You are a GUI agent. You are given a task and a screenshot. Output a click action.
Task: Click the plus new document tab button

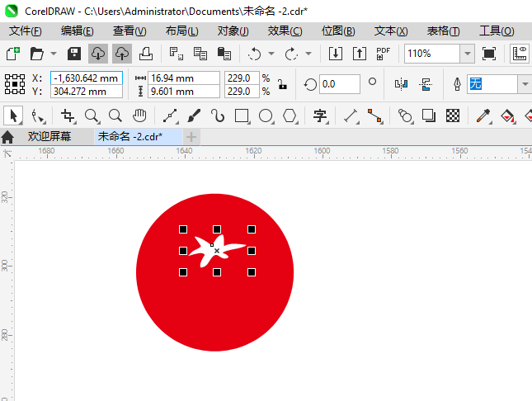point(191,137)
